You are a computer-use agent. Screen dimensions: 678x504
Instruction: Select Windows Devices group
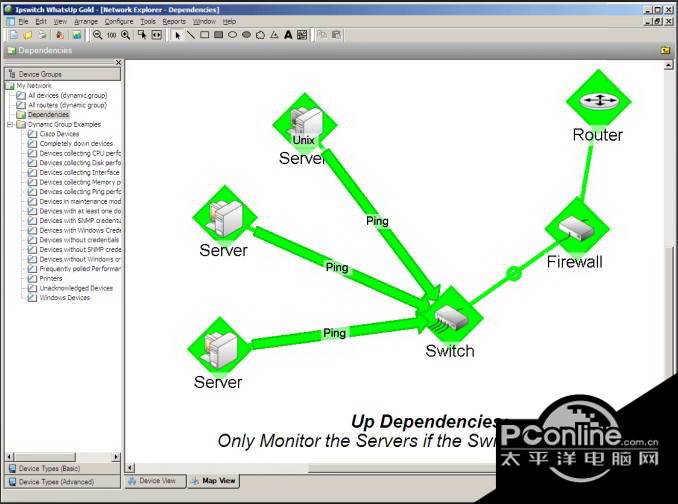tap(65, 298)
